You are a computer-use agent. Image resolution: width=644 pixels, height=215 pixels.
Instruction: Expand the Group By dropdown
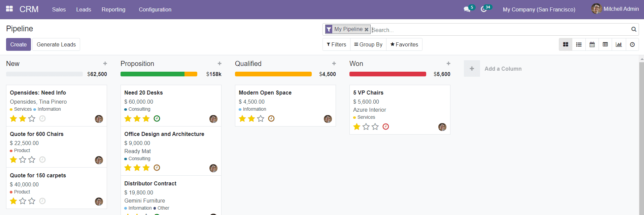368,44
